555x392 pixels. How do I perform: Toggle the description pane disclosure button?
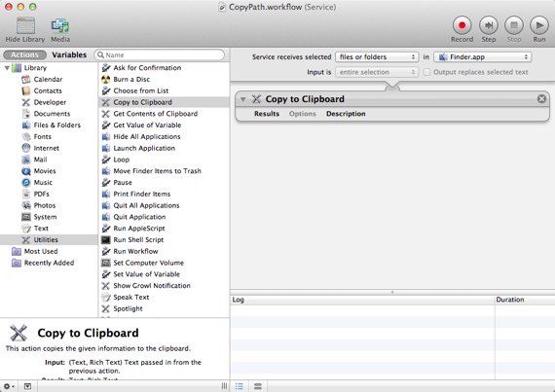tap(27, 386)
